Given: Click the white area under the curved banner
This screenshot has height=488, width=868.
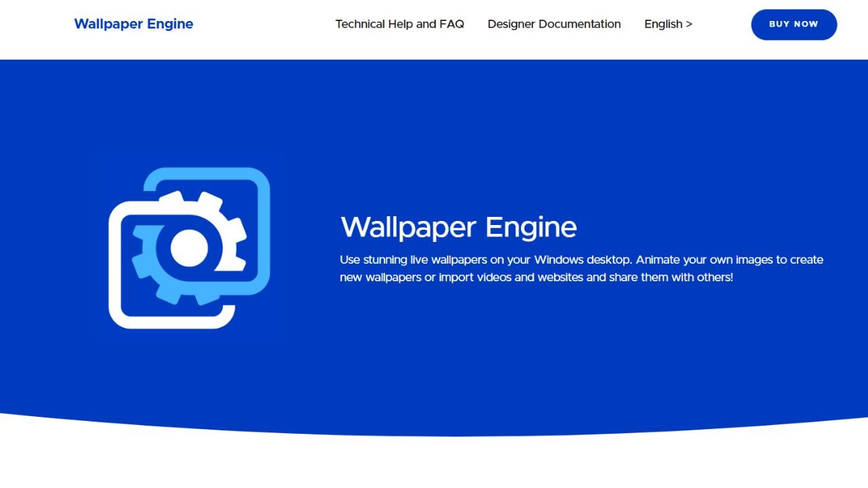Looking at the screenshot, I should click(434, 464).
